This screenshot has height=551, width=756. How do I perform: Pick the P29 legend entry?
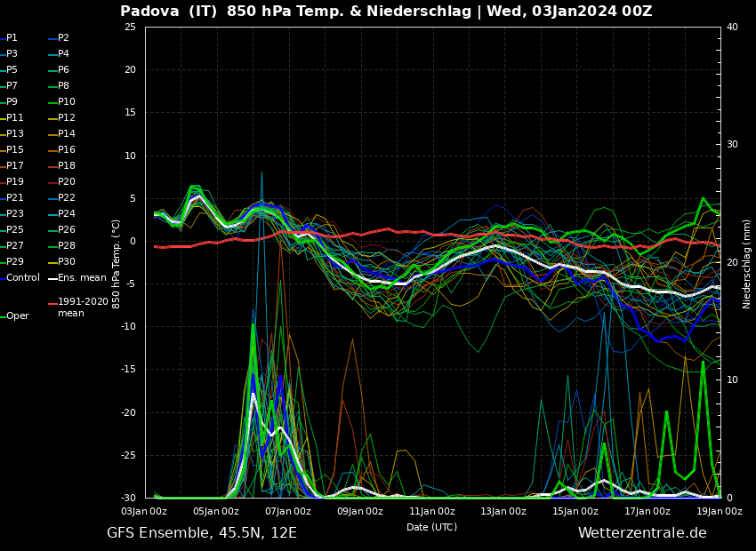12,261
